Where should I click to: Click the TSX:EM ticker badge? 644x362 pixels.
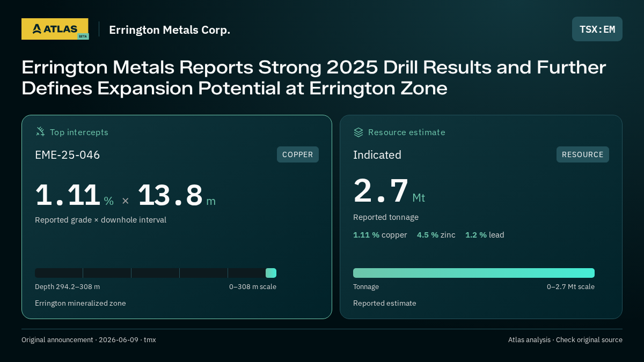(597, 29)
